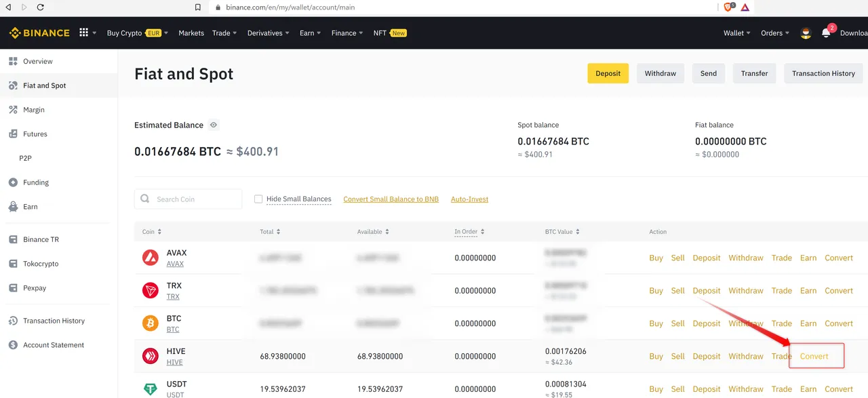Click Sell in the TRX row
Viewport: 868px width, 398px height.
coord(678,291)
